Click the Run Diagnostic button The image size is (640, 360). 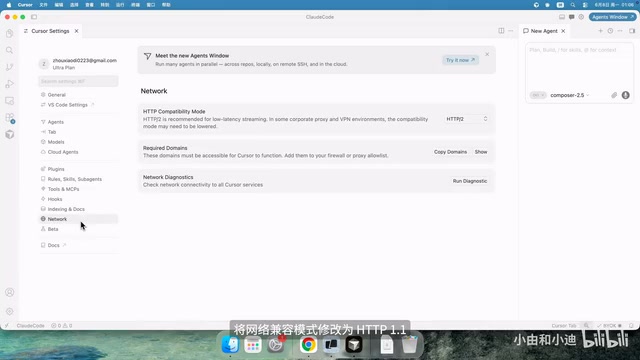[x=469, y=181]
